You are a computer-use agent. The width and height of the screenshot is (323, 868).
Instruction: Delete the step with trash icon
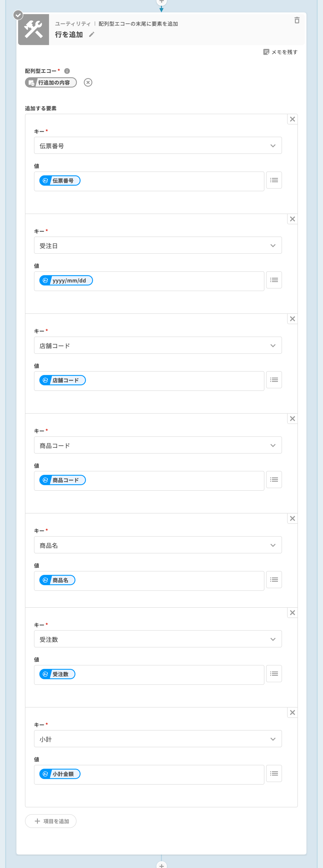[x=297, y=21]
